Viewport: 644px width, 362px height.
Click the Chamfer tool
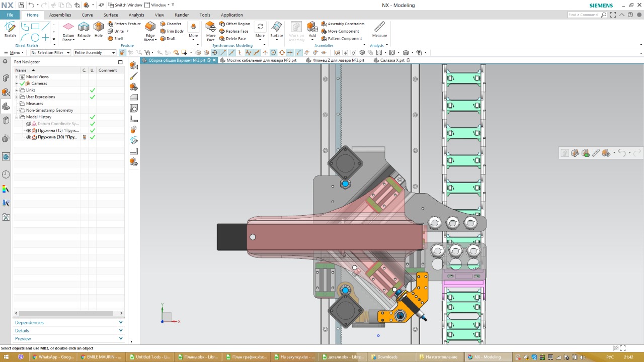tap(171, 24)
